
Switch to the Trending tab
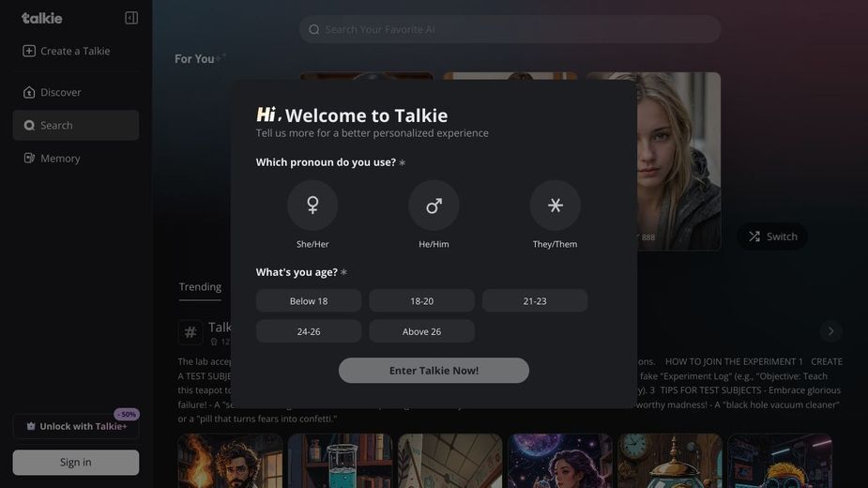tap(200, 287)
